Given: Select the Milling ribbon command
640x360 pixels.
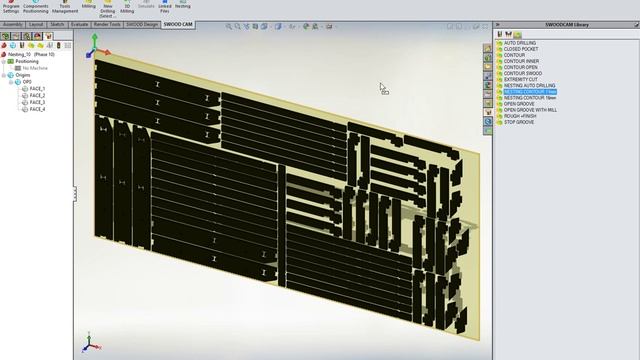Looking at the screenshot, I should (x=89, y=5).
